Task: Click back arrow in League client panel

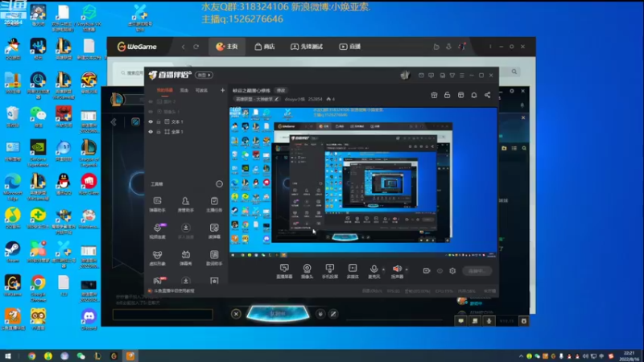Action: (x=114, y=122)
